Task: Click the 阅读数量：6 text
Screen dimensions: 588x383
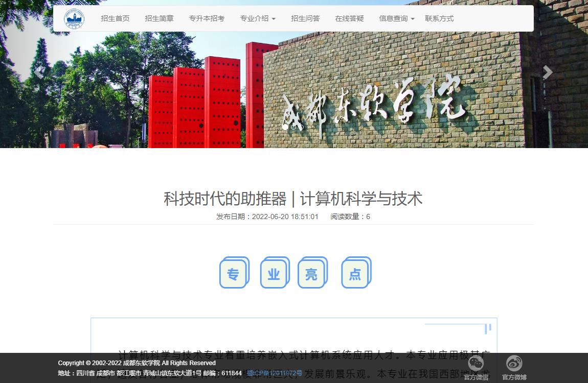Action: [x=350, y=217]
